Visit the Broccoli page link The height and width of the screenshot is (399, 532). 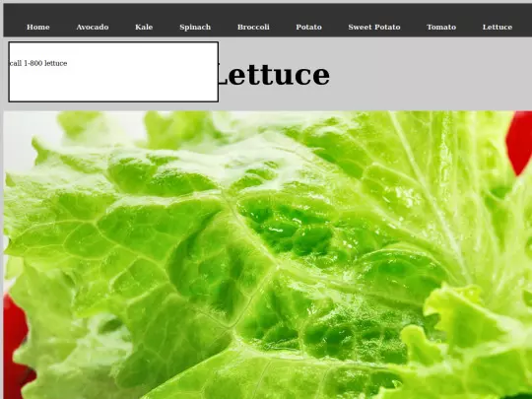click(x=253, y=28)
